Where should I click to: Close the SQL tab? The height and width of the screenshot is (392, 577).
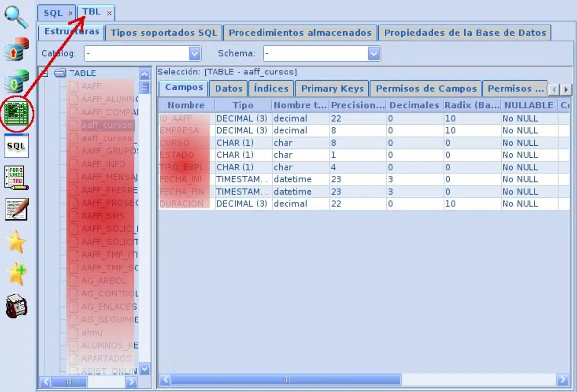coord(70,13)
